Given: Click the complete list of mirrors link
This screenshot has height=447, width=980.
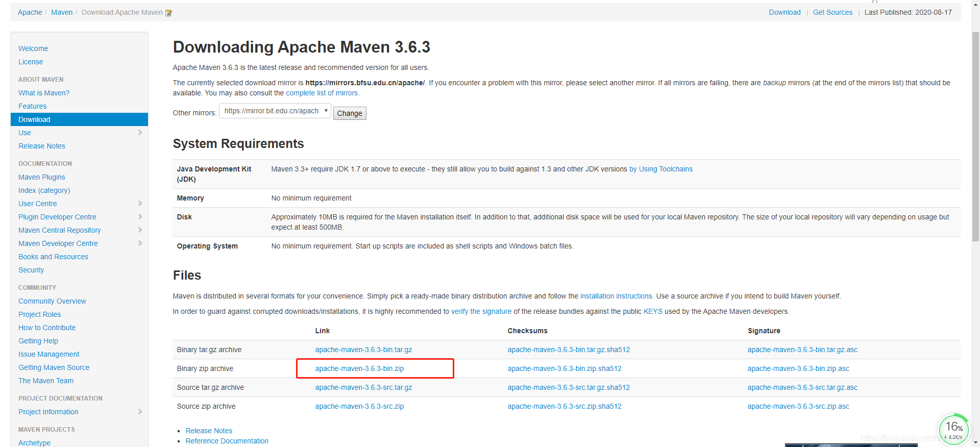Looking at the screenshot, I should [x=323, y=93].
